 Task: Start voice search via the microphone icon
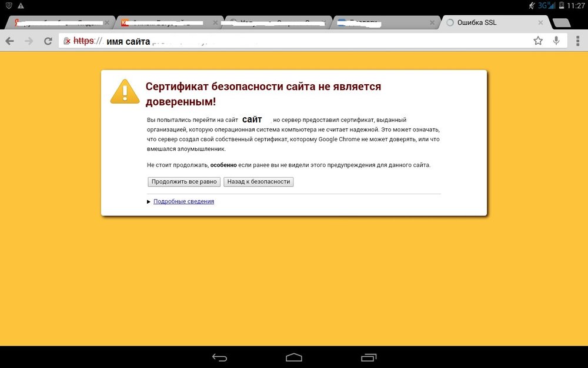556,41
